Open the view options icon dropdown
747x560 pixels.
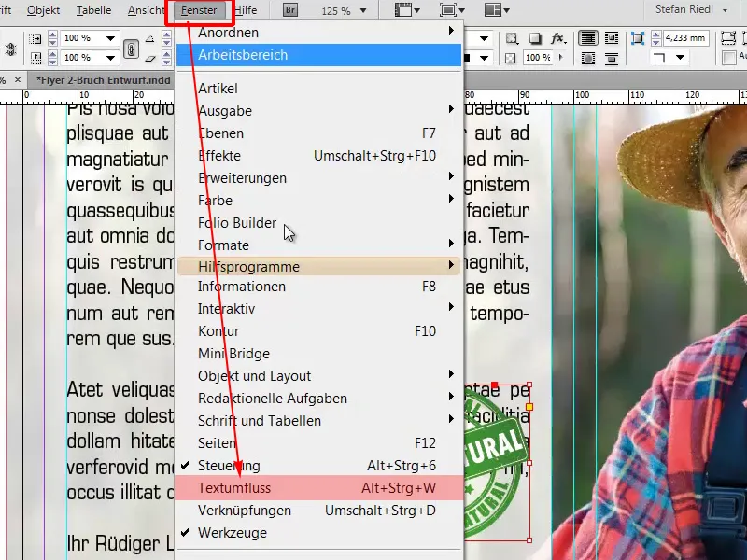(x=407, y=10)
